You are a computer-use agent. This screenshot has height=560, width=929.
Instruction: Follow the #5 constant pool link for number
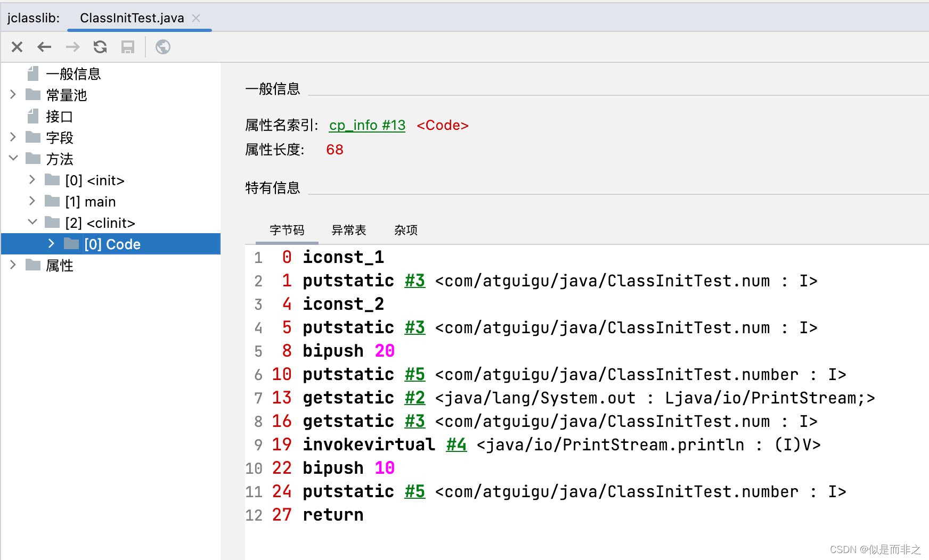pos(414,374)
